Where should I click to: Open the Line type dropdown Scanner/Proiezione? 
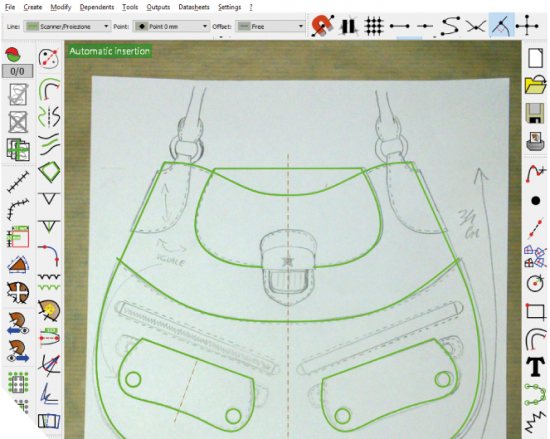coord(67,26)
